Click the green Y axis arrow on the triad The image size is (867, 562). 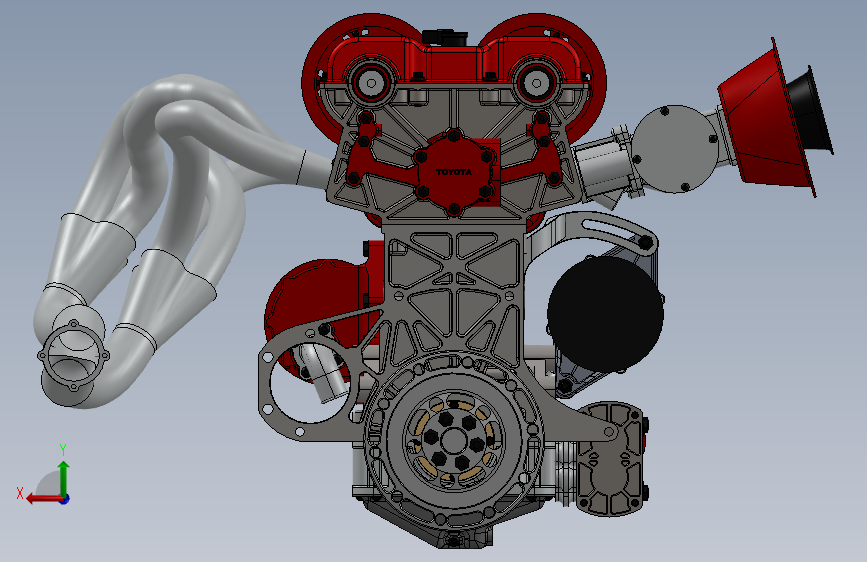[x=64, y=478]
